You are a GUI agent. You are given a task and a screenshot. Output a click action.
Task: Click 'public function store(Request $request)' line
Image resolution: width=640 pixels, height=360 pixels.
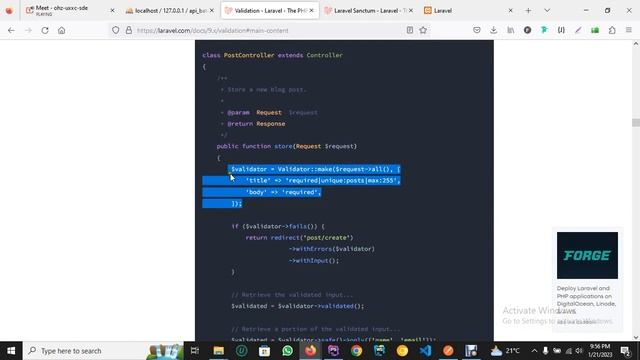click(x=287, y=146)
